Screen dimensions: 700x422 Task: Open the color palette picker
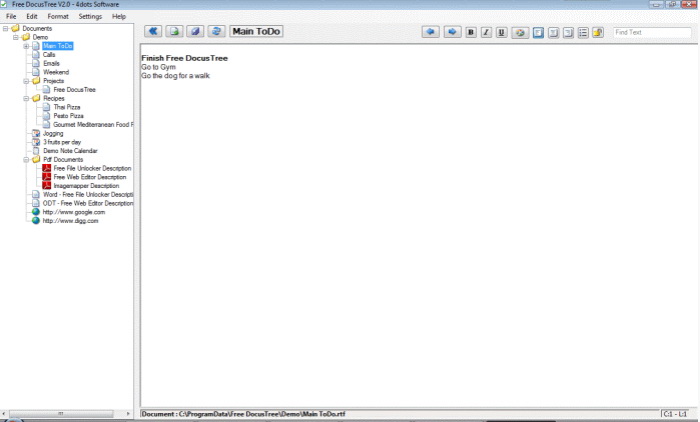click(x=520, y=32)
